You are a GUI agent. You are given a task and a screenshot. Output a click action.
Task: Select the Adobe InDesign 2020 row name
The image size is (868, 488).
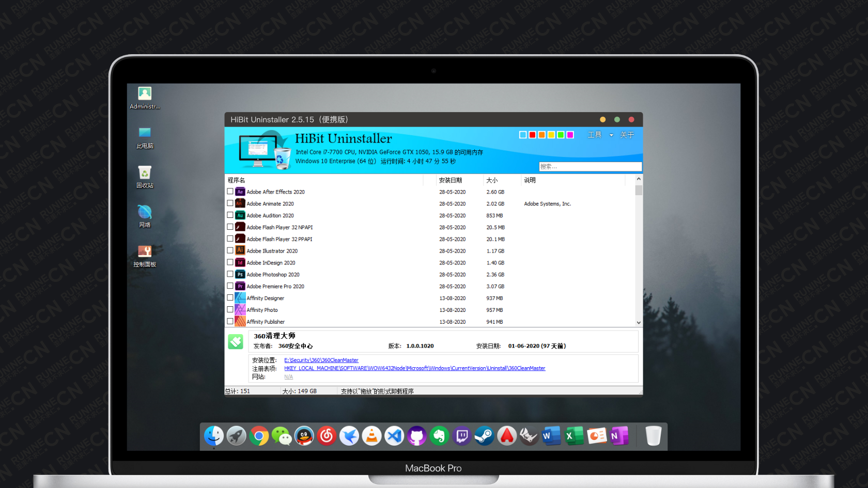coord(271,263)
